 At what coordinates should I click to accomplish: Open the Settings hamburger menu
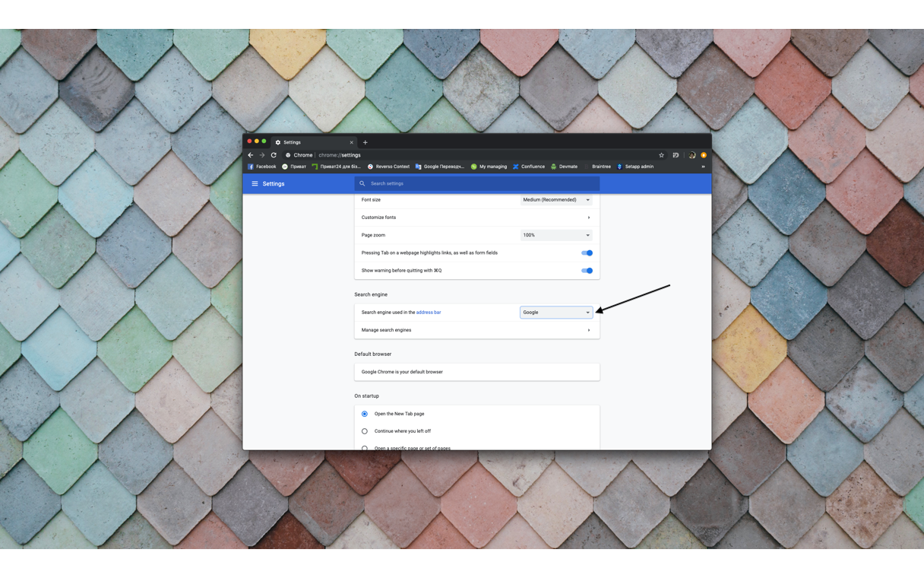pyautogui.click(x=255, y=183)
